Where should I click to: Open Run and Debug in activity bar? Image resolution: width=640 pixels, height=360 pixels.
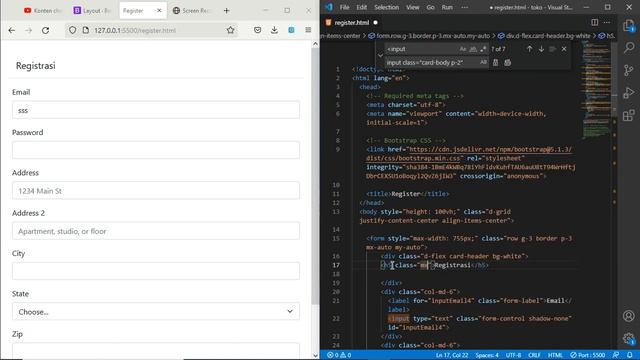[629, 93]
